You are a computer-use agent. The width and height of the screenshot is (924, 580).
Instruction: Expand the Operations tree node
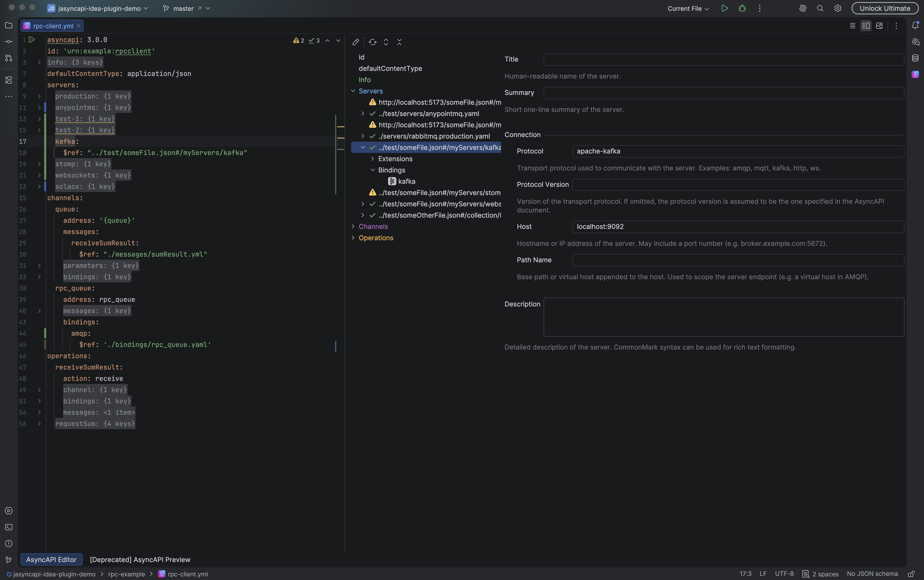353,238
